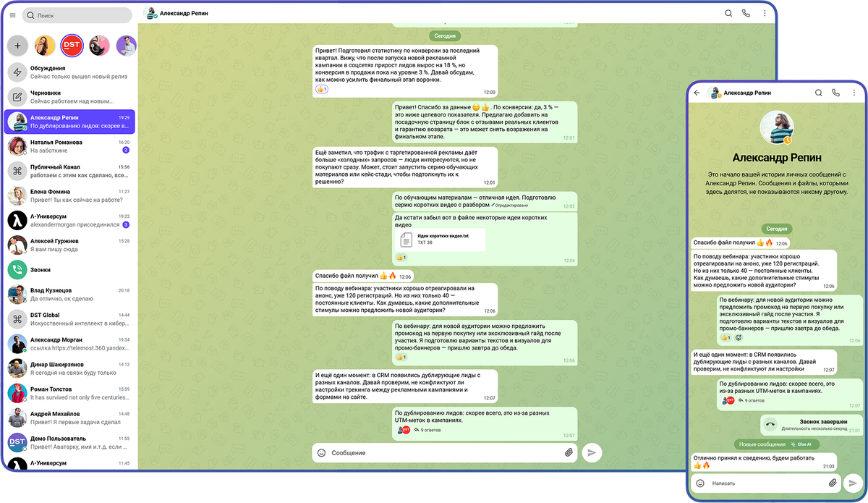Click the Поиск search field in the sidebar

coord(77,15)
